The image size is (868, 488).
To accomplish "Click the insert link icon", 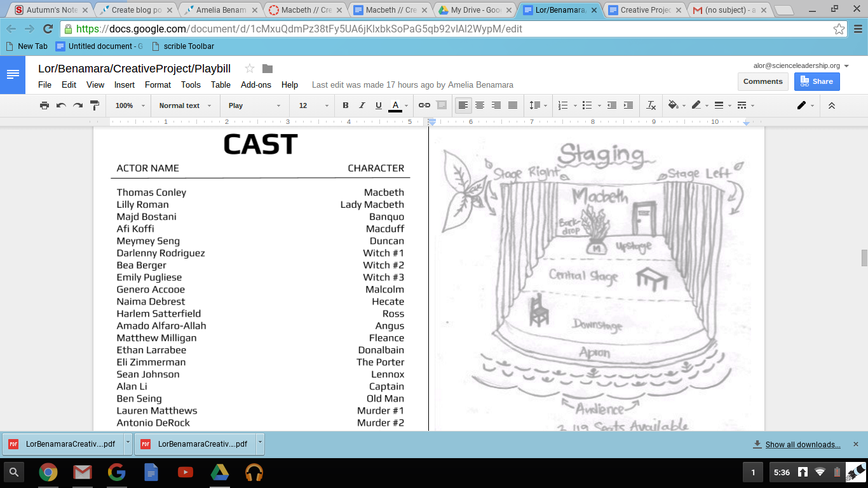I will coord(424,105).
